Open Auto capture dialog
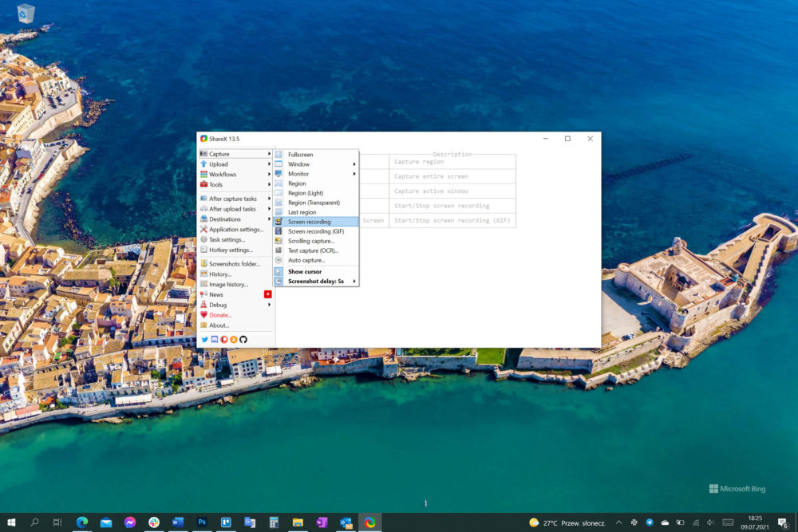Image resolution: width=798 pixels, height=532 pixels. coord(316,260)
